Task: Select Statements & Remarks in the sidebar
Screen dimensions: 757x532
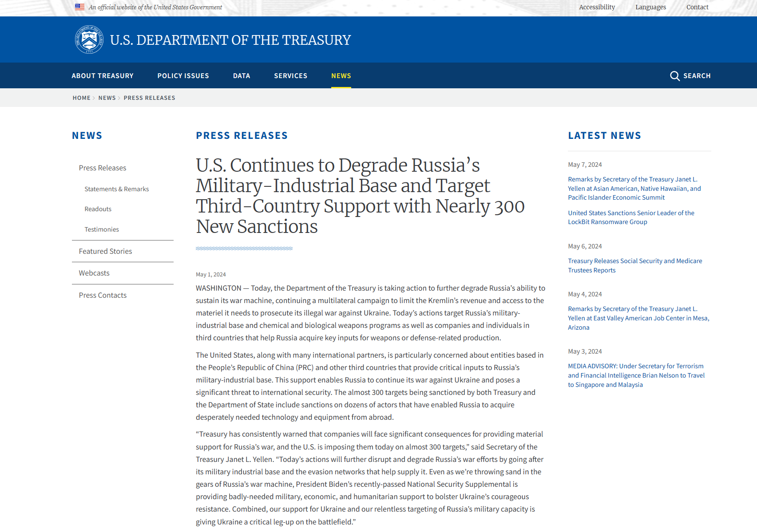Action: tap(117, 189)
